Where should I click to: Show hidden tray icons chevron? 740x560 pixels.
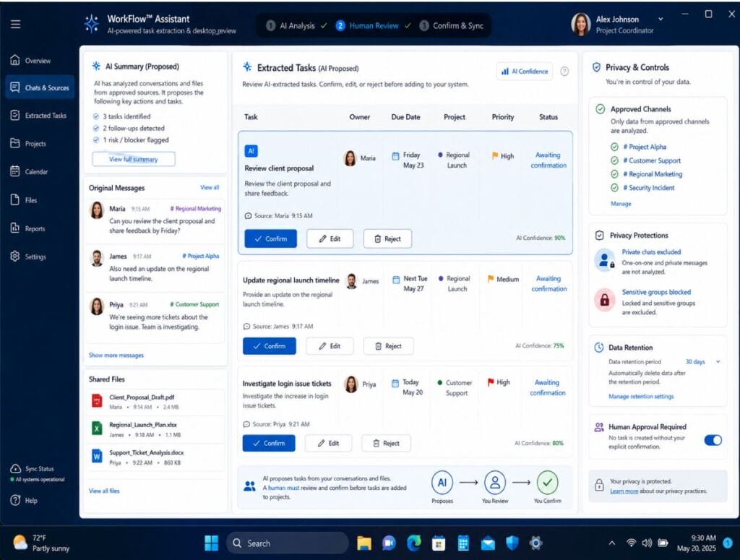pyautogui.click(x=612, y=543)
